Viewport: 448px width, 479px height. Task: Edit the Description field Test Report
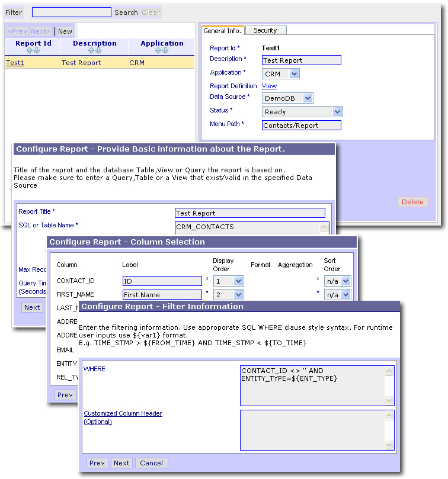[302, 60]
